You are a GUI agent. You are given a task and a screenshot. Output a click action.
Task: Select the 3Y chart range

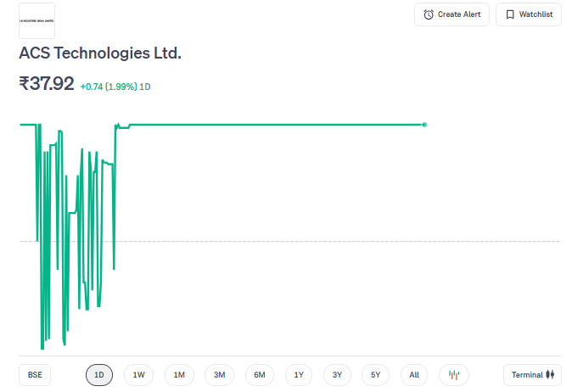(337, 374)
